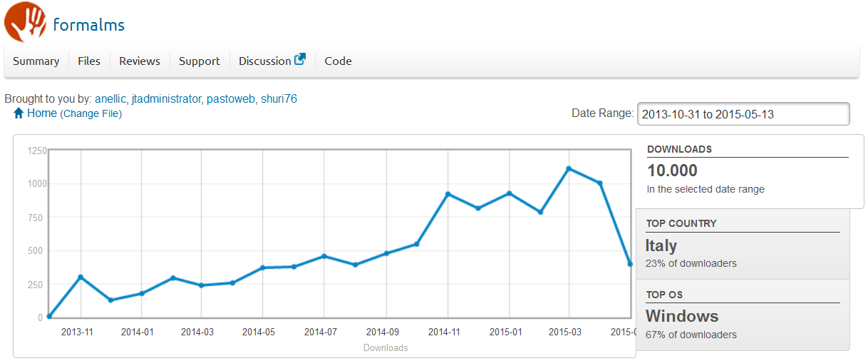Select the Top Country Italy panel
The height and width of the screenshot is (361, 868).
[743, 244]
